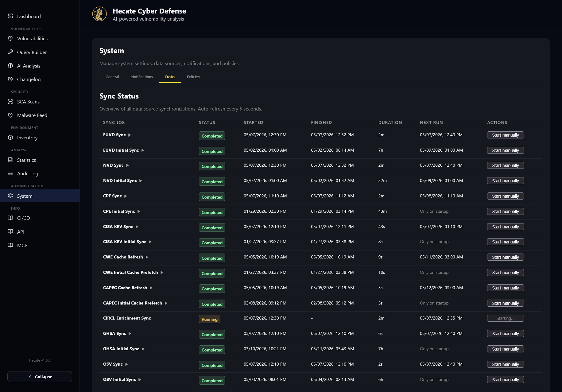The width and height of the screenshot is (562, 392).
Task: Click the MCP book icon
Action: (x=10, y=245)
